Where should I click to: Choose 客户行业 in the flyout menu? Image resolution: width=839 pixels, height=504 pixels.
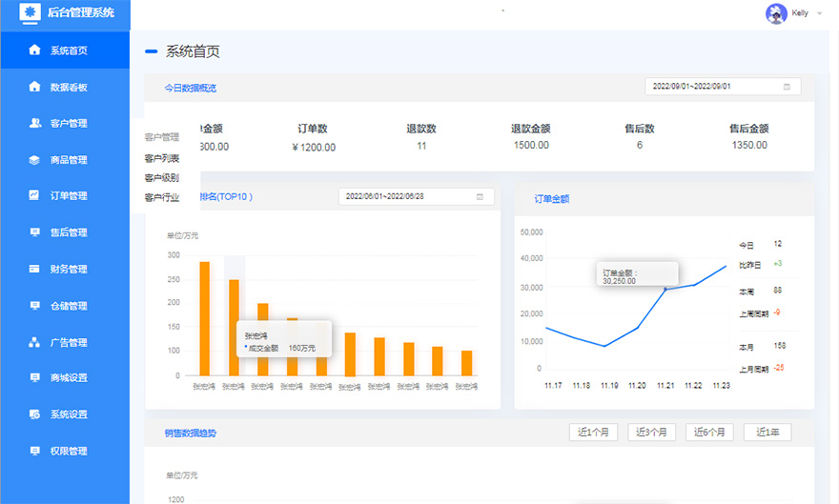click(162, 198)
